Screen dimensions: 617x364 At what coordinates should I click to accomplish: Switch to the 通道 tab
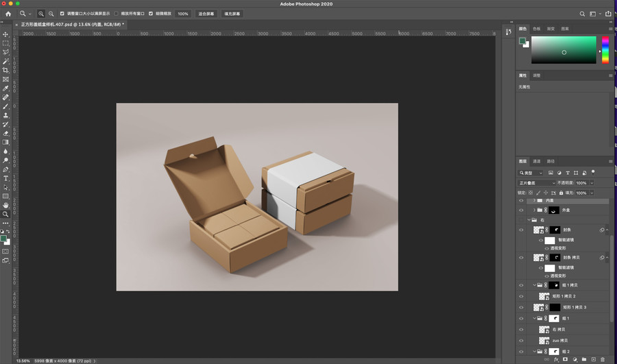(x=537, y=161)
